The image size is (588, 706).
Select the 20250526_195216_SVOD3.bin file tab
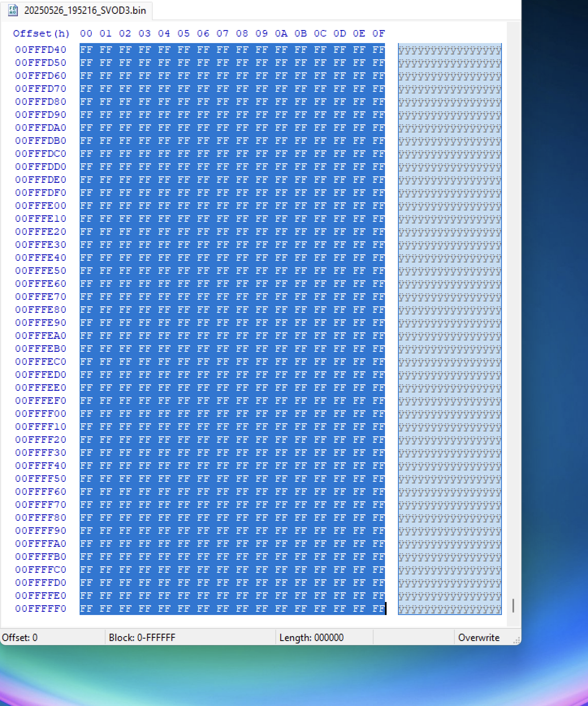[77, 11]
